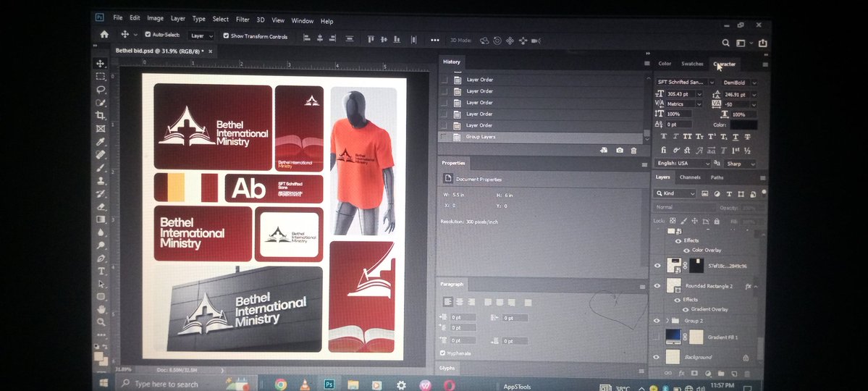Hide the Background layer

click(657, 357)
